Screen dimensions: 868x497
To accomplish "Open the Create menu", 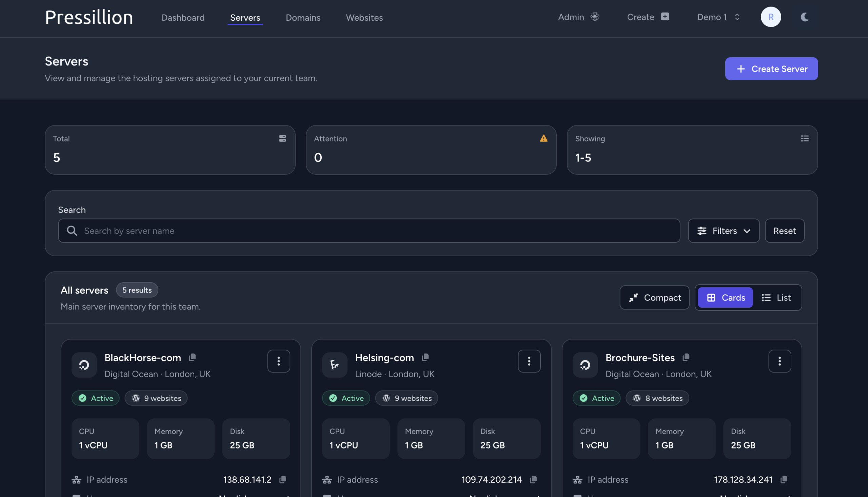I will pos(648,17).
